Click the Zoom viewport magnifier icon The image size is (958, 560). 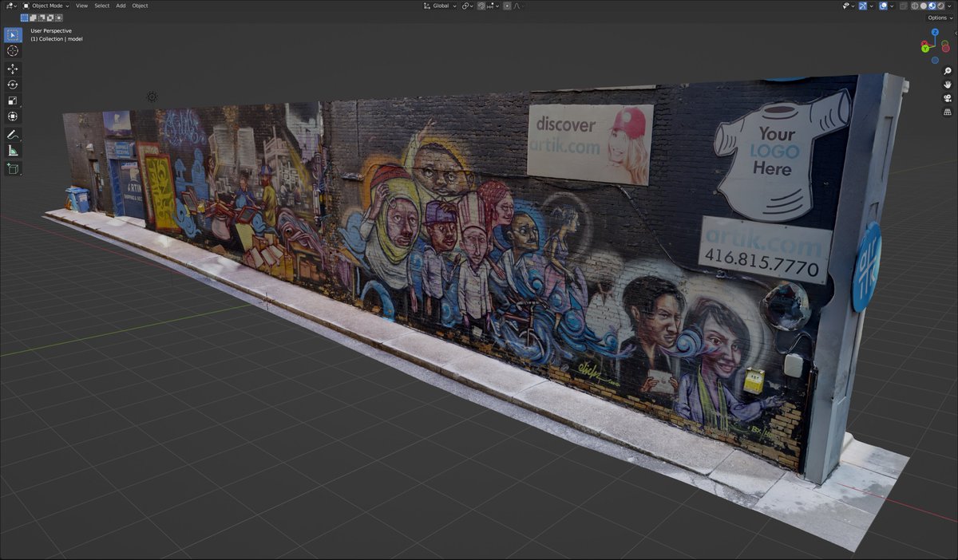click(x=948, y=71)
